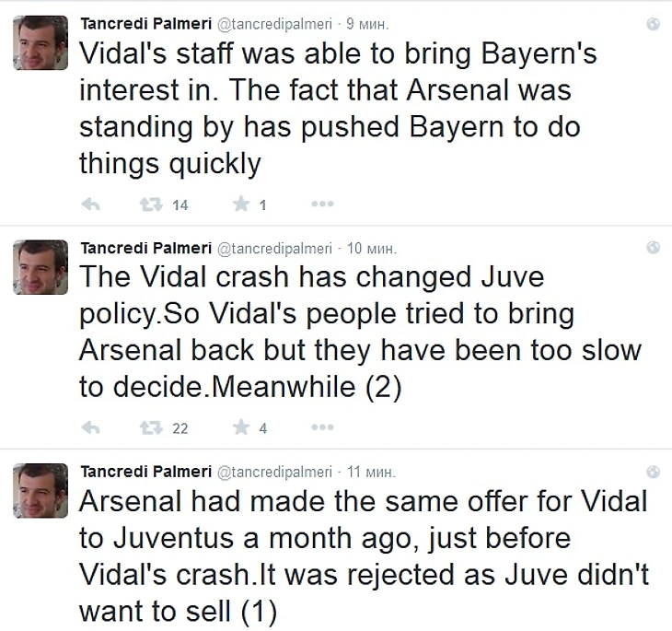Reply to the Bayern's interest tweet
The height and width of the screenshot is (631, 672).
pyautogui.click(x=91, y=204)
